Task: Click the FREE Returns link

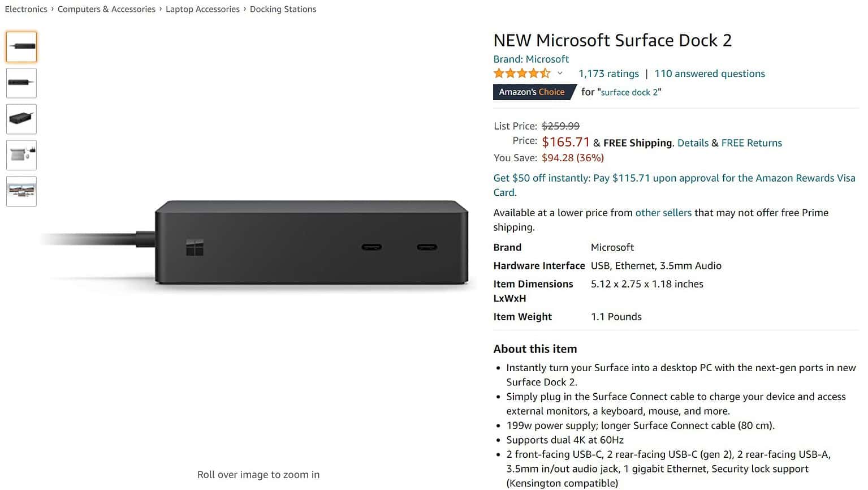Action: tap(752, 143)
